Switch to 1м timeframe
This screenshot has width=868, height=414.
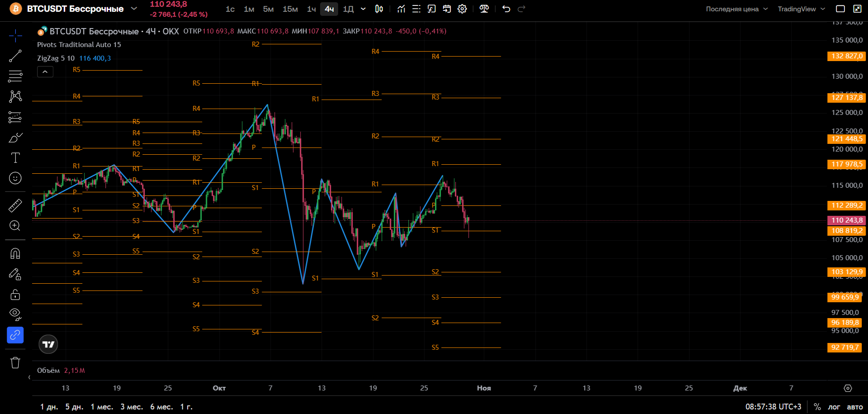click(249, 9)
